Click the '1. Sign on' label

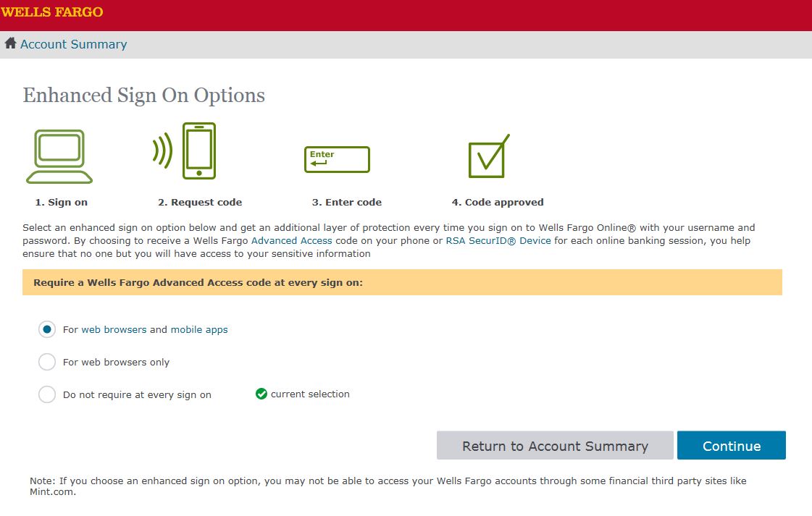click(61, 203)
